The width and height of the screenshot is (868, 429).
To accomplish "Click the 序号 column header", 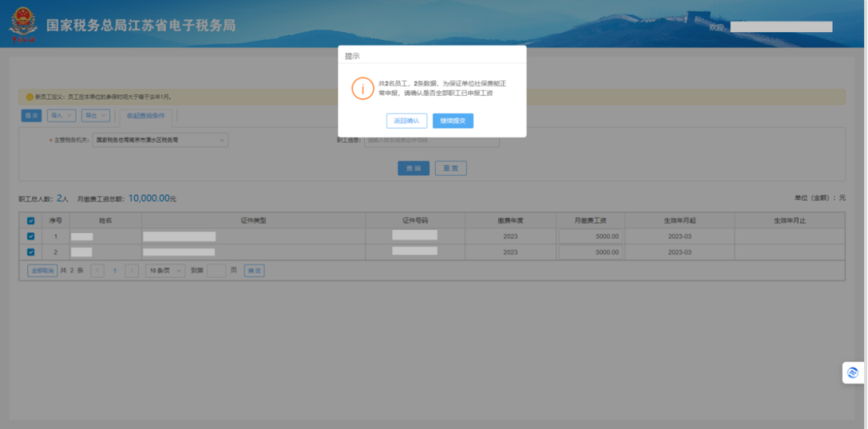I will (x=55, y=220).
